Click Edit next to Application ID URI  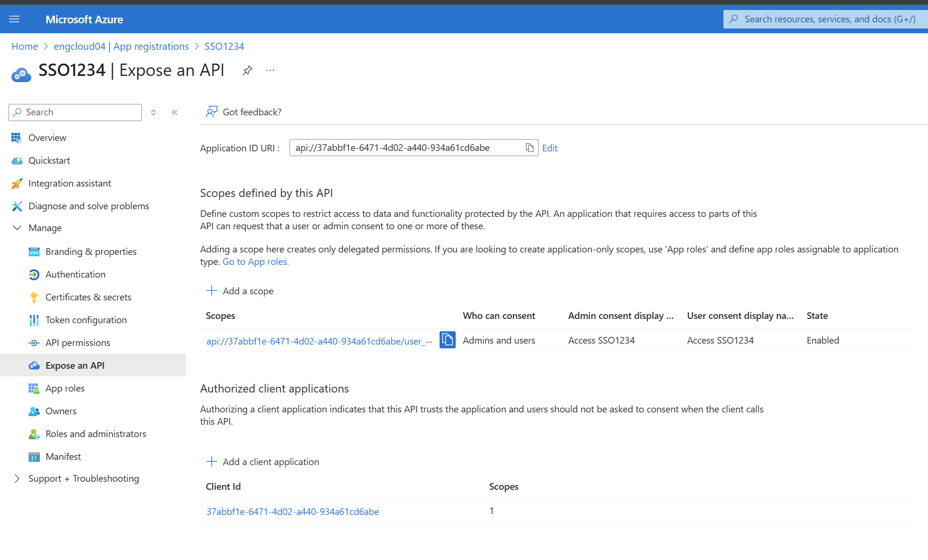click(550, 148)
